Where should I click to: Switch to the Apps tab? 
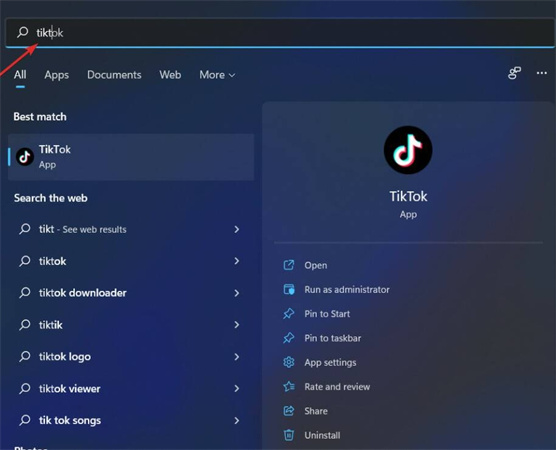(x=57, y=75)
